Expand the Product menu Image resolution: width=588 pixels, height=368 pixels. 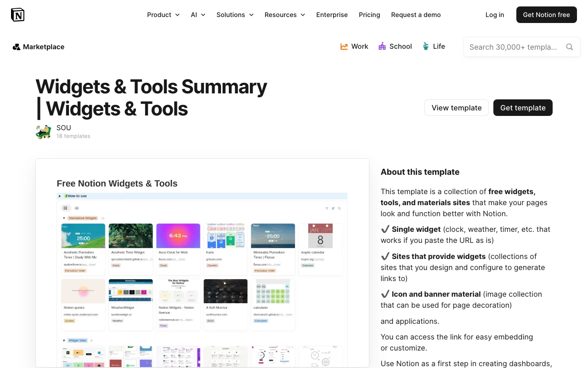pyautogui.click(x=163, y=15)
